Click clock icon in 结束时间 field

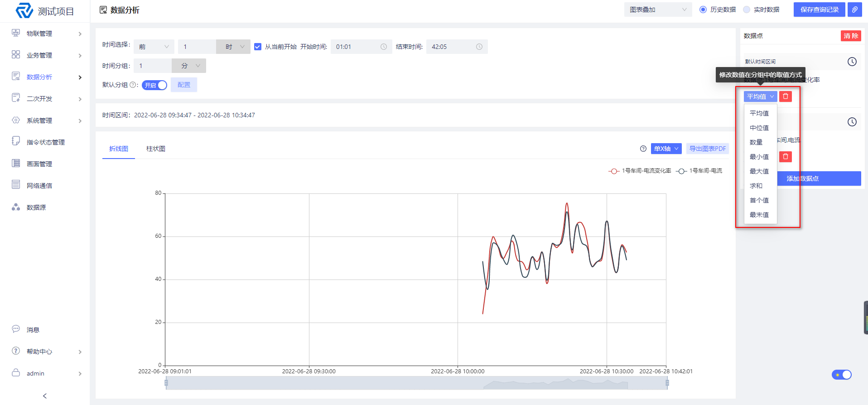tap(479, 47)
